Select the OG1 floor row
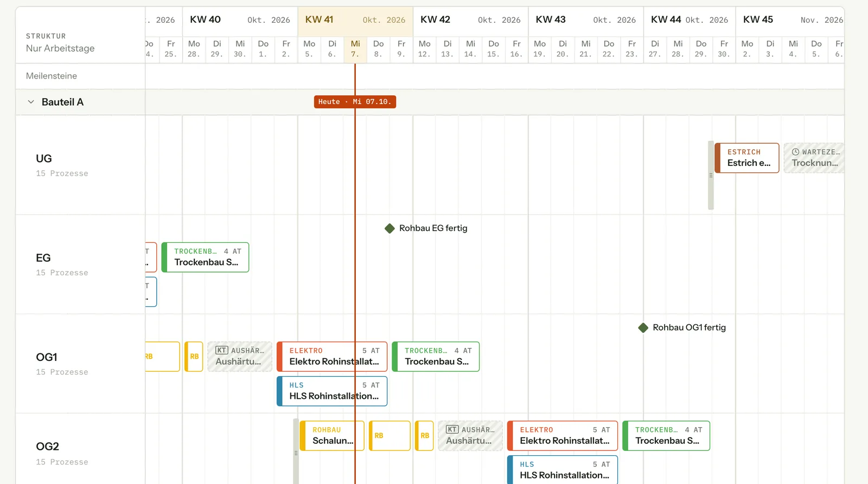Screen dimensions: 868x484 (80, 363)
